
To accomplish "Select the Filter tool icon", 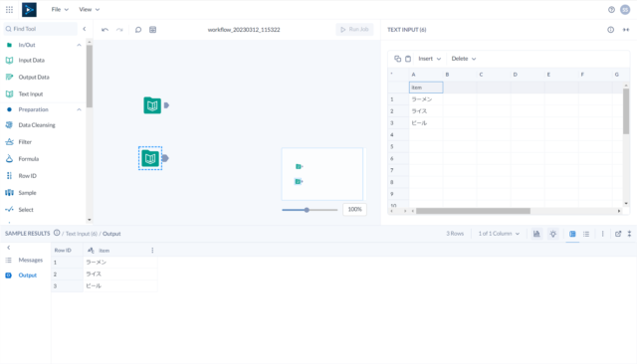I will tap(9, 142).
